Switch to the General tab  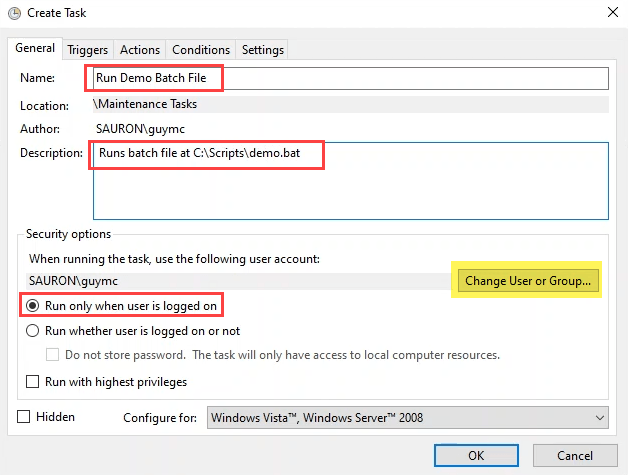coord(35,49)
